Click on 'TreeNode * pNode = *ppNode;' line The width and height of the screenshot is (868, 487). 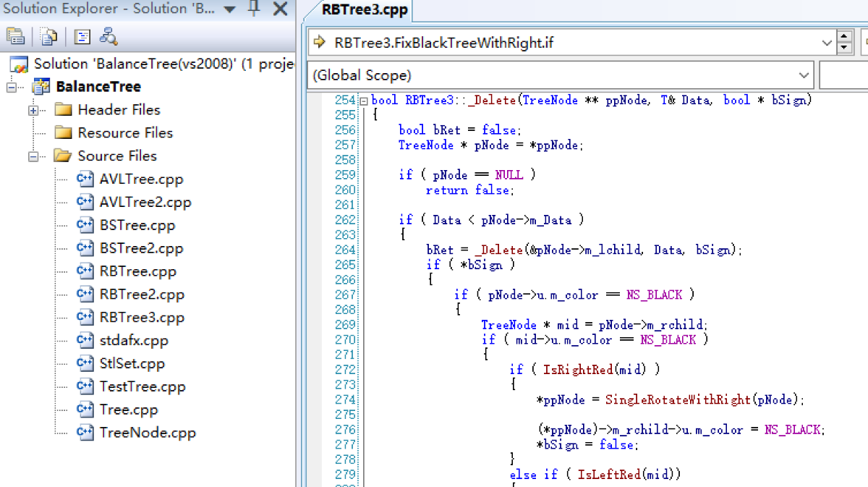point(490,145)
